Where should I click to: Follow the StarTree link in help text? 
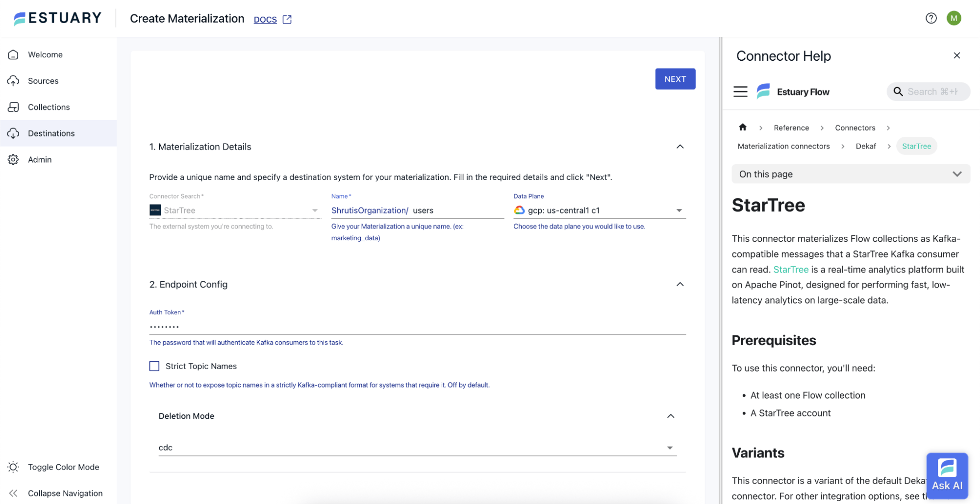coord(791,269)
